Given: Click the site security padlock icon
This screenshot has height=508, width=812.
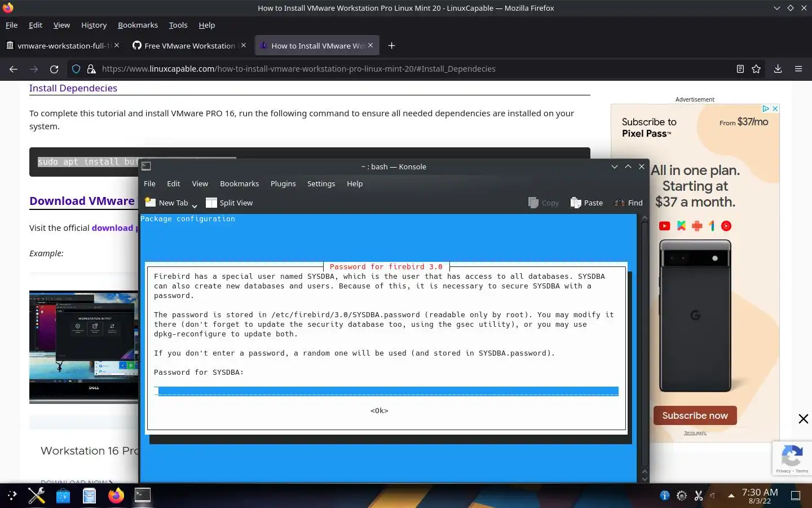Looking at the screenshot, I should point(91,69).
